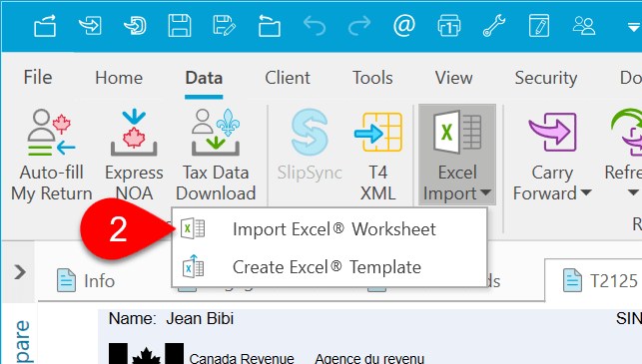Click the open file folder icon in top toolbar
642x364 pixels.
pyautogui.click(x=45, y=26)
